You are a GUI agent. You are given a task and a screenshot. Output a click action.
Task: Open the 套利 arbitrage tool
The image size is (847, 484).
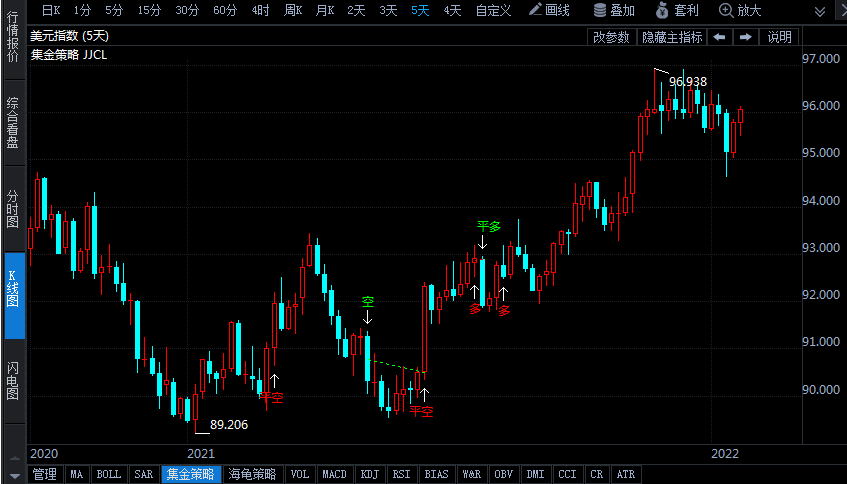click(677, 10)
